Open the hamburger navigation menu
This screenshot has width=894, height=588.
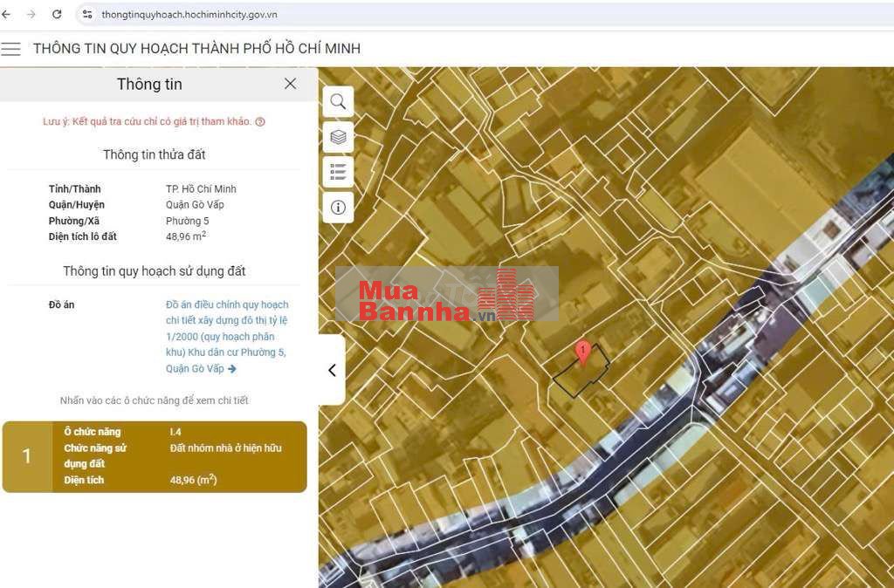pos(10,49)
